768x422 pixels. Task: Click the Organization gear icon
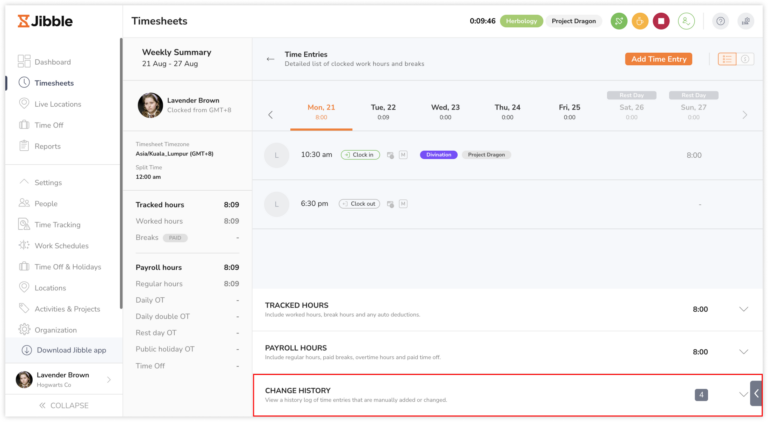24,329
